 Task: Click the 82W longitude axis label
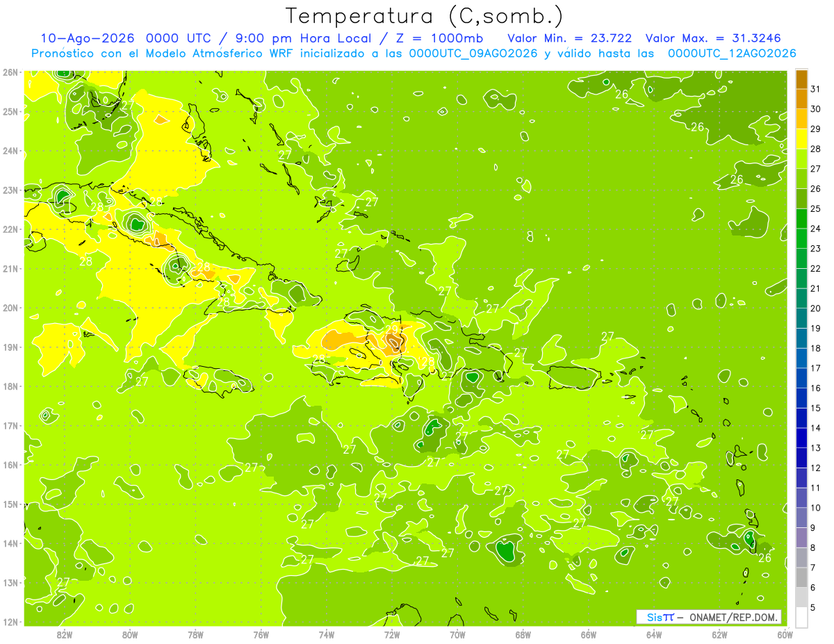coord(65,634)
